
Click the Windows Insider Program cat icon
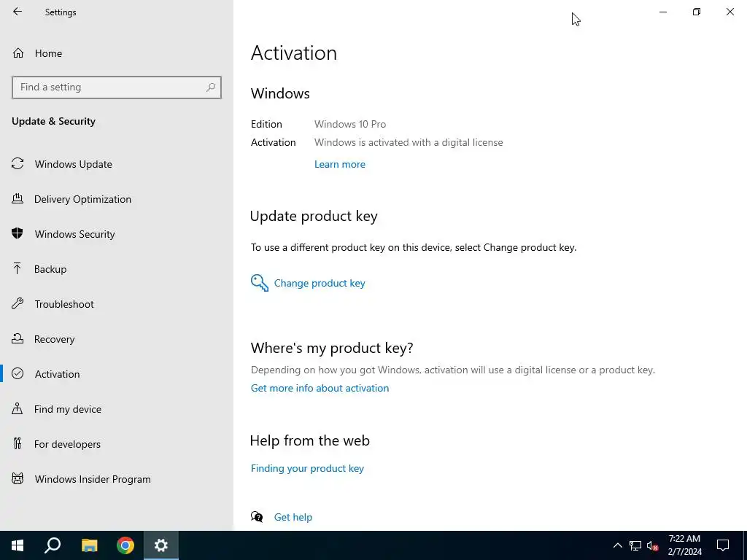pyautogui.click(x=18, y=478)
